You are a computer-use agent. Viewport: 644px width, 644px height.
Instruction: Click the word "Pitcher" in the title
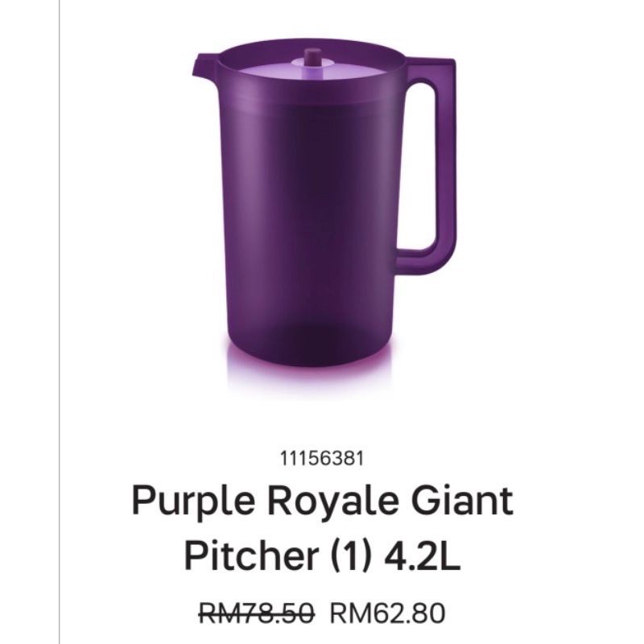pyautogui.click(x=249, y=555)
